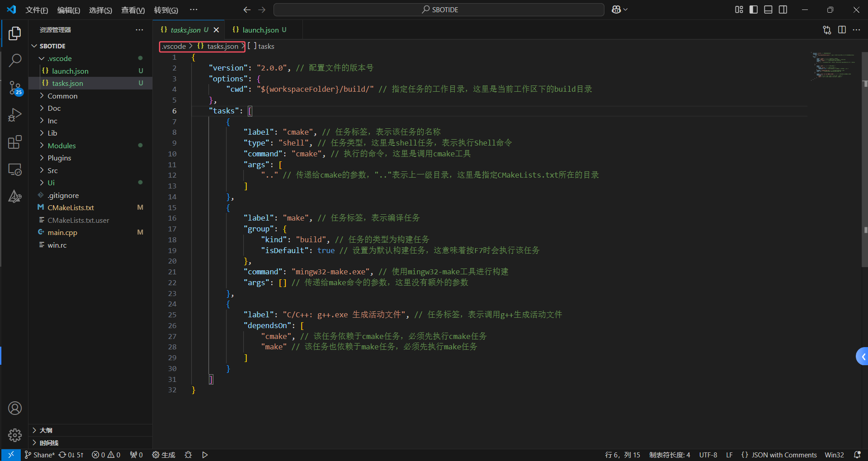Expand the Plugins folder
Image resolution: width=868 pixels, height=461 pixels.
90,158
